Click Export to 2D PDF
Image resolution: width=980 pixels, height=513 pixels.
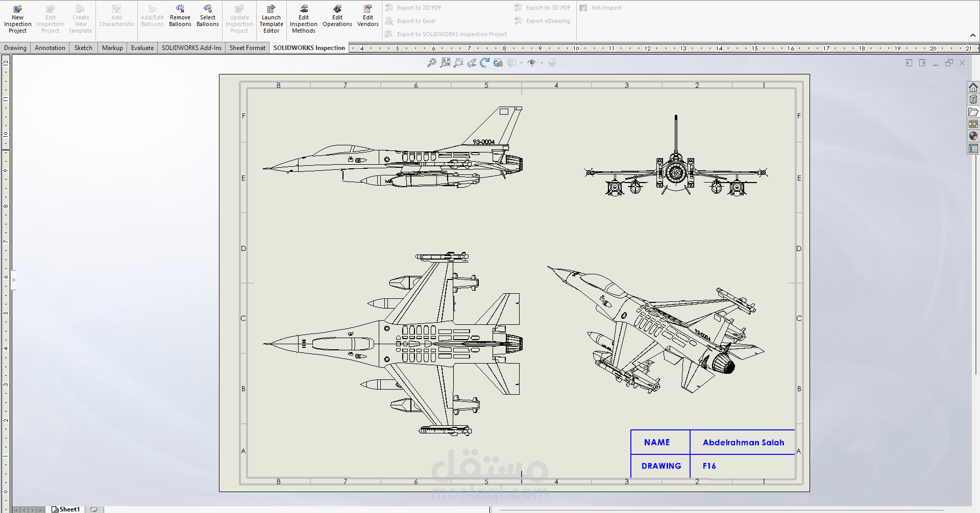pyautogui.click(x=413, y=8)
